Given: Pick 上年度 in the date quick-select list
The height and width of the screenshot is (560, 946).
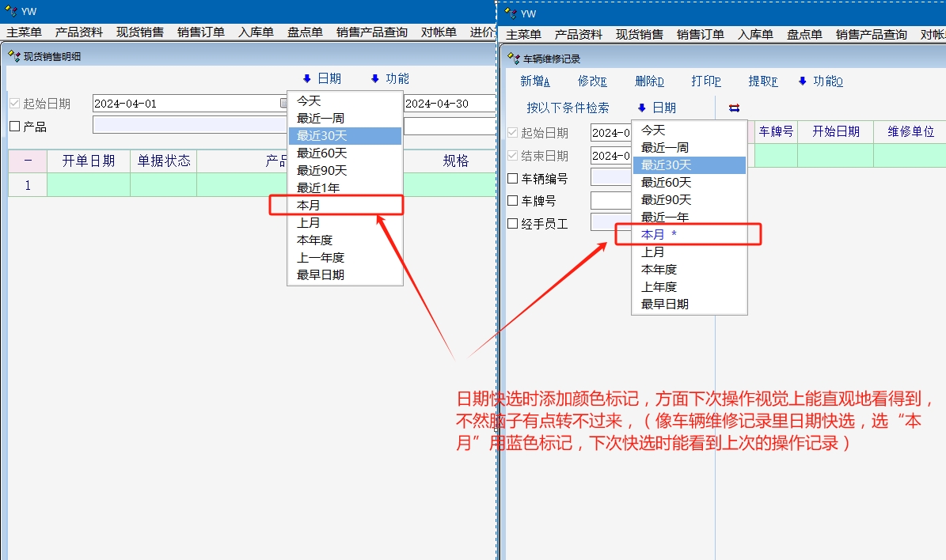Looking at the screenshot, I should tap(659, 286).
